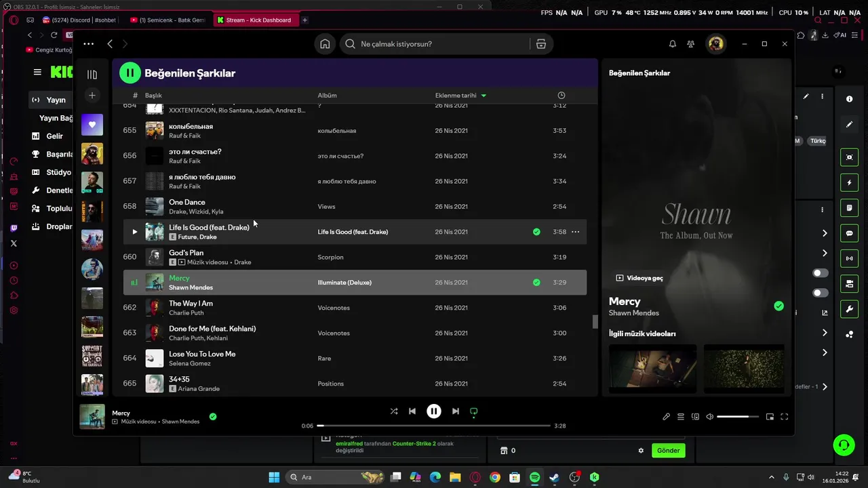Select the song One Dance
This screenshot has width=868, height=488.
[187, 202]
